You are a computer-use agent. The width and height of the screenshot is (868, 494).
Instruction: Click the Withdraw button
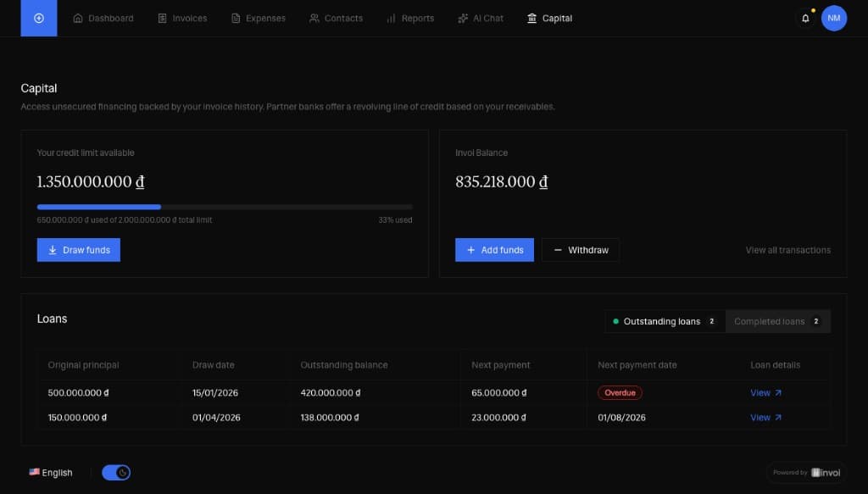click(580, 250)
